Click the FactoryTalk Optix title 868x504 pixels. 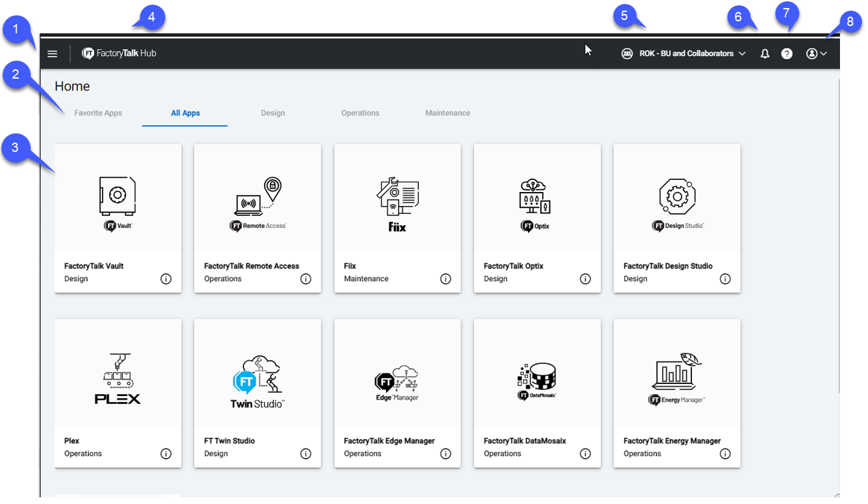pyautogui.click(x=513, y=266)
